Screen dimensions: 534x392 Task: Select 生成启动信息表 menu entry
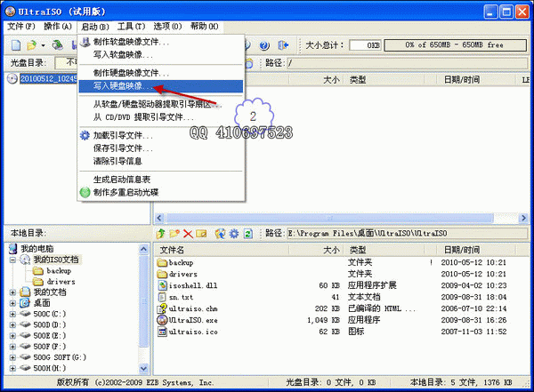161,180
